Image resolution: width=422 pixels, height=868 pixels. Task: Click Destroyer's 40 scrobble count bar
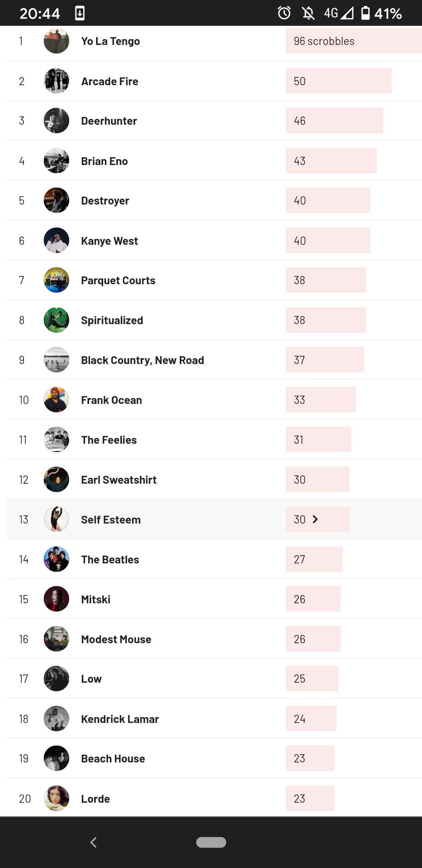(x=328, y=200)
